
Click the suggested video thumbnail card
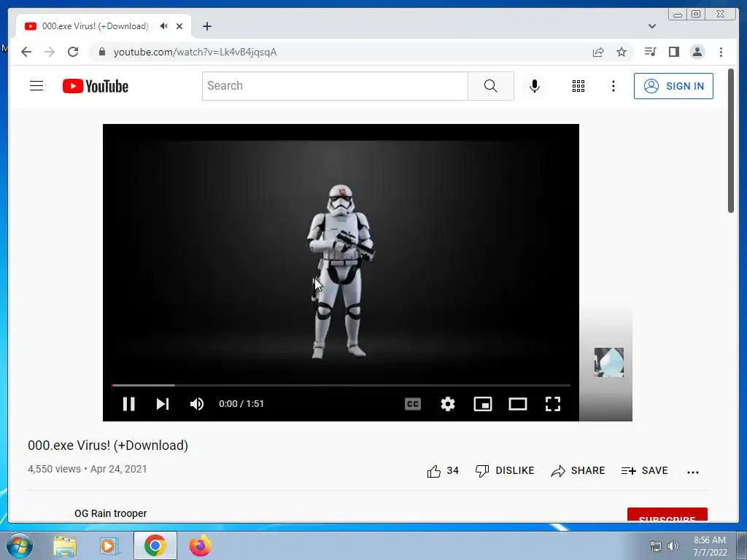[x=609, y=362]
